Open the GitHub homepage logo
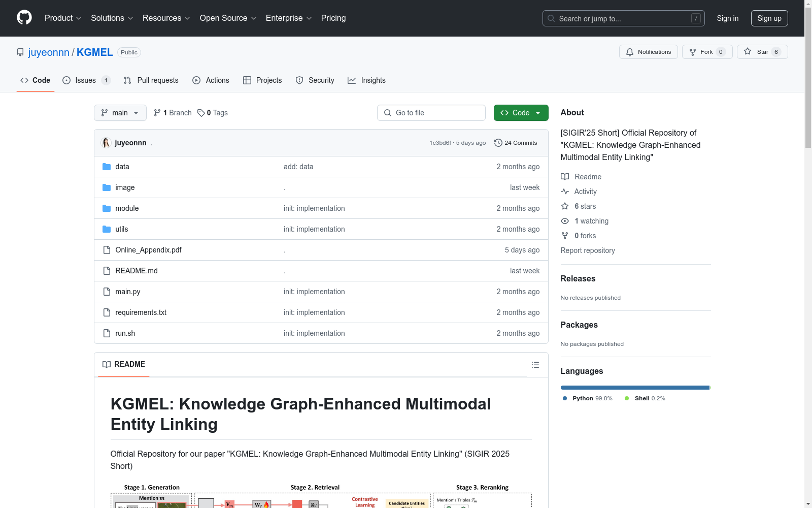The width and height of the screenshot is (812, 508). (24, 18)
